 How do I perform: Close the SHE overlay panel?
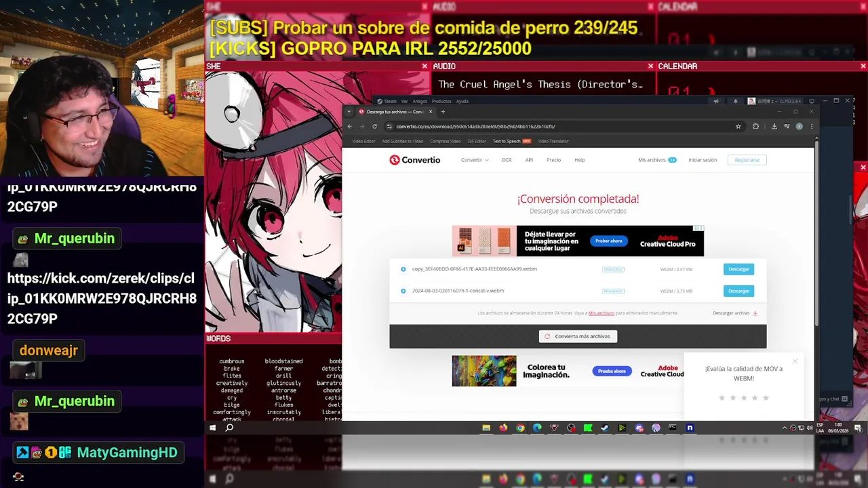[x=425, y=66]
